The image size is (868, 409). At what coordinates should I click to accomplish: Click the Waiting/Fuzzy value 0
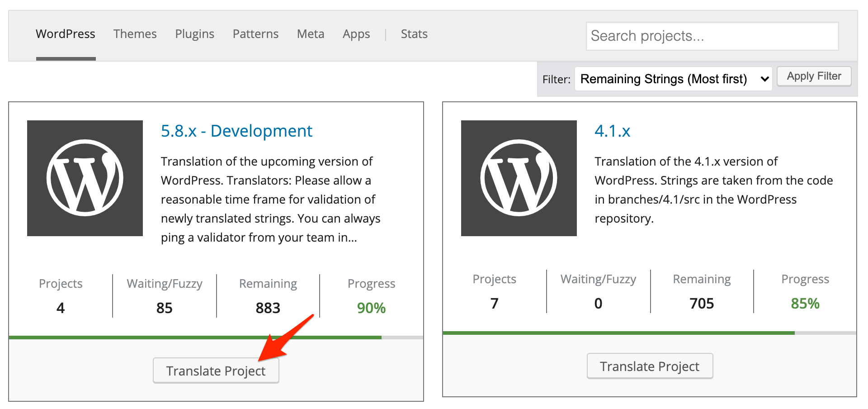point(598,304)
